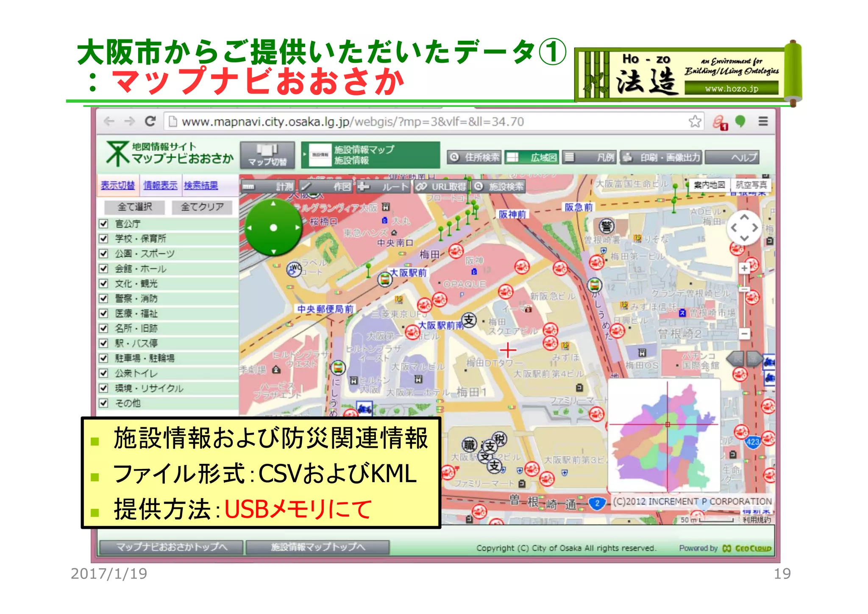This screenshot has height=614, width=868.
Task: Click the GeoCloud logo link
Action: click(x=747, y=548)
